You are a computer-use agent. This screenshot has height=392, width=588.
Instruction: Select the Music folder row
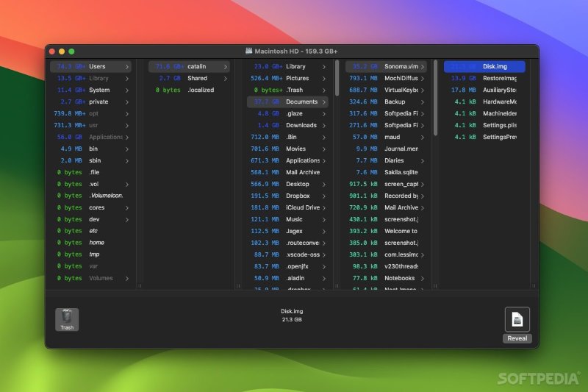(287, 219)
